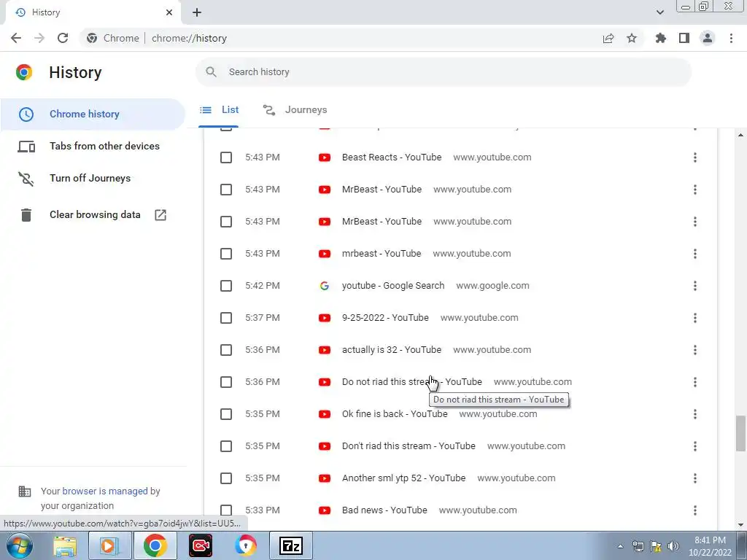Click the scrollbar down arrow

pos(740,525)
